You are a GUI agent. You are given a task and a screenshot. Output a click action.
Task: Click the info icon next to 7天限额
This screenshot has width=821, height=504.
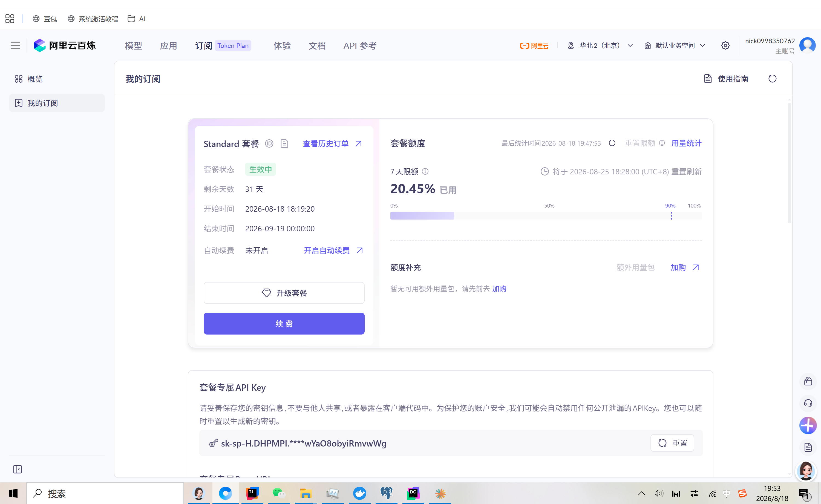(425, 171)
